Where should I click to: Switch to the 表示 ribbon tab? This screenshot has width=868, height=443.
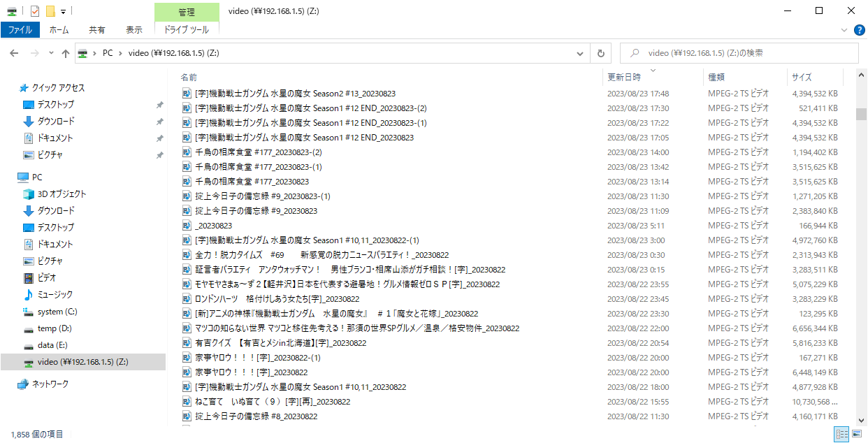[x=134, y=29]
